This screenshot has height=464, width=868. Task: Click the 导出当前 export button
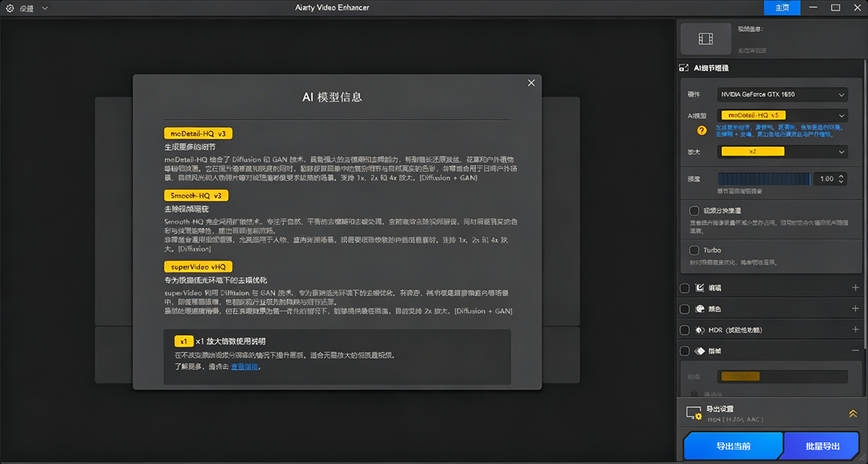point(733,447)
